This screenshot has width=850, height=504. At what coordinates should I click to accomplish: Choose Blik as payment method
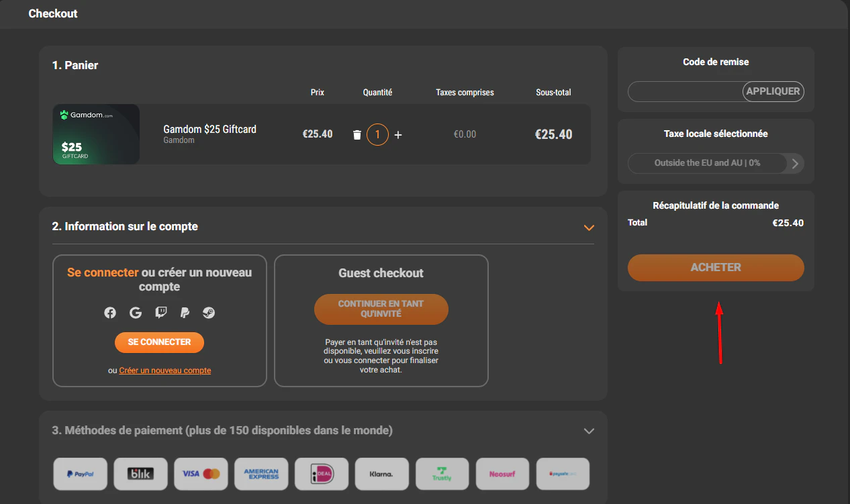pos(140,474)
